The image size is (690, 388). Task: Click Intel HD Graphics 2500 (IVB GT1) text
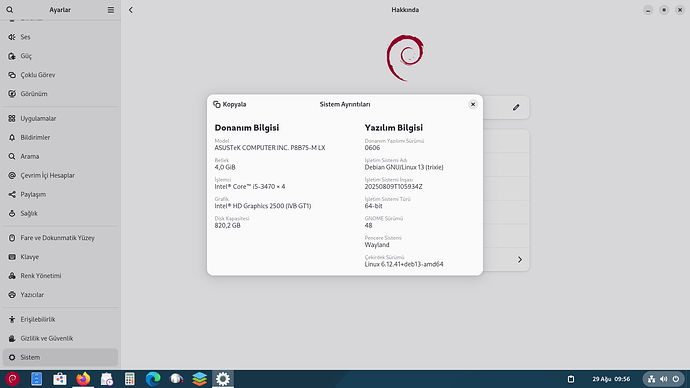click(263, 206)
